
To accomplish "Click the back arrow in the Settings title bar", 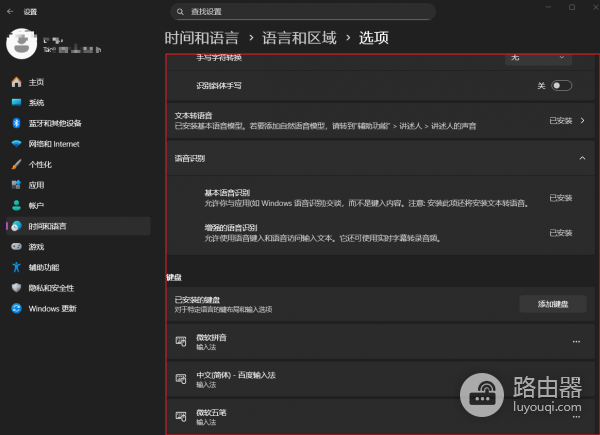I will coord(10,12).
